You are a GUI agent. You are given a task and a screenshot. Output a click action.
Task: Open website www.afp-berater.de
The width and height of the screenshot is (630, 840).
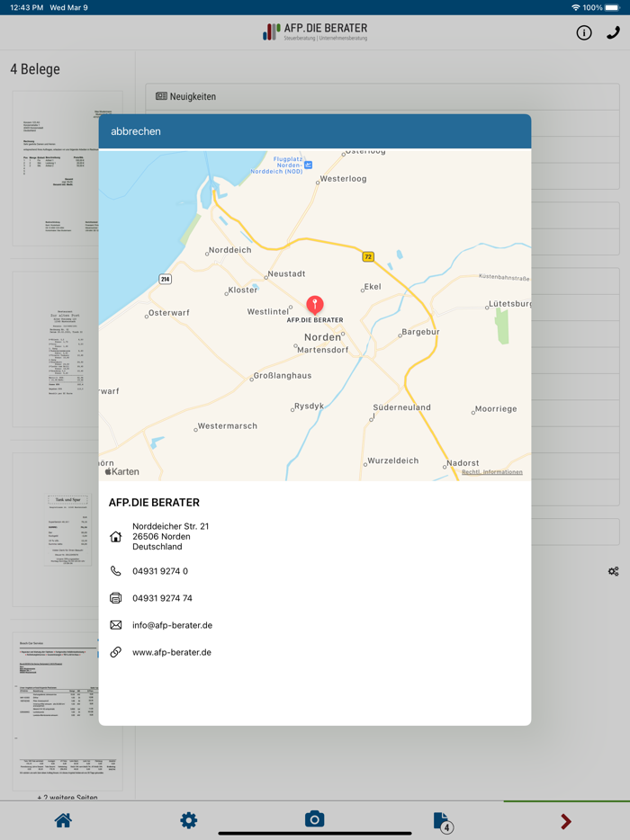[x=172, y=652]
